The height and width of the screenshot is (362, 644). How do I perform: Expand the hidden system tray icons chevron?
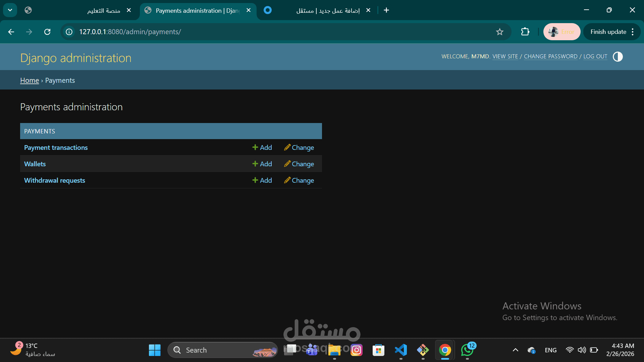coord(515,350)
